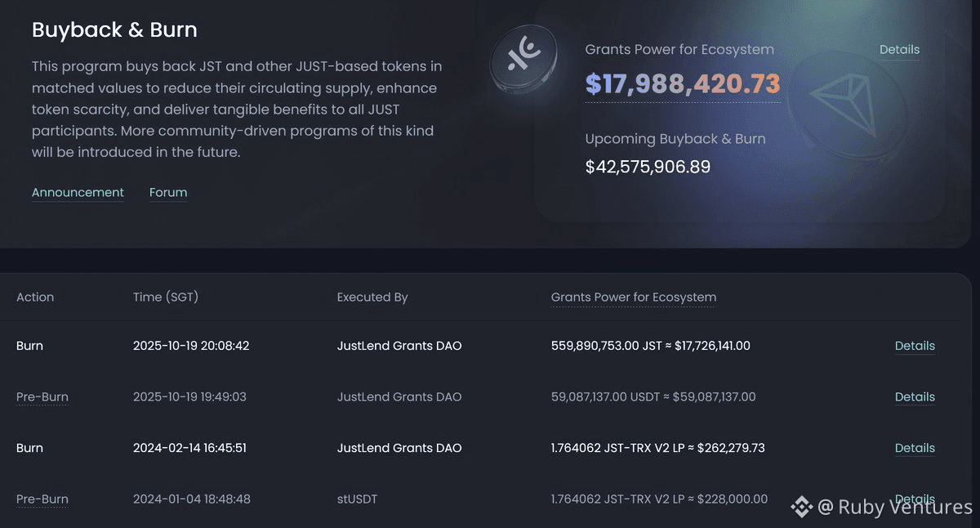Click the Binance logo in the watermark

[x=801, y=507]
